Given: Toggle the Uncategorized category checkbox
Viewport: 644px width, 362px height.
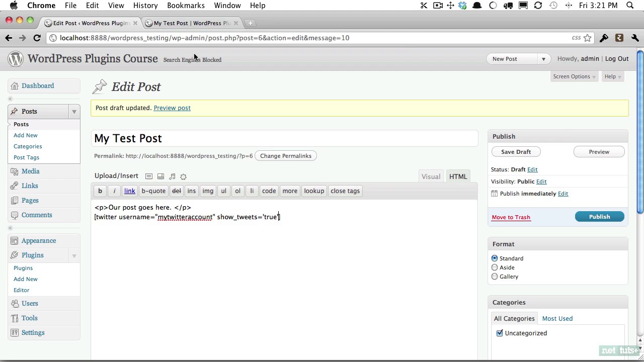Looking at the screenshot, I should click(x=500, y=333).
